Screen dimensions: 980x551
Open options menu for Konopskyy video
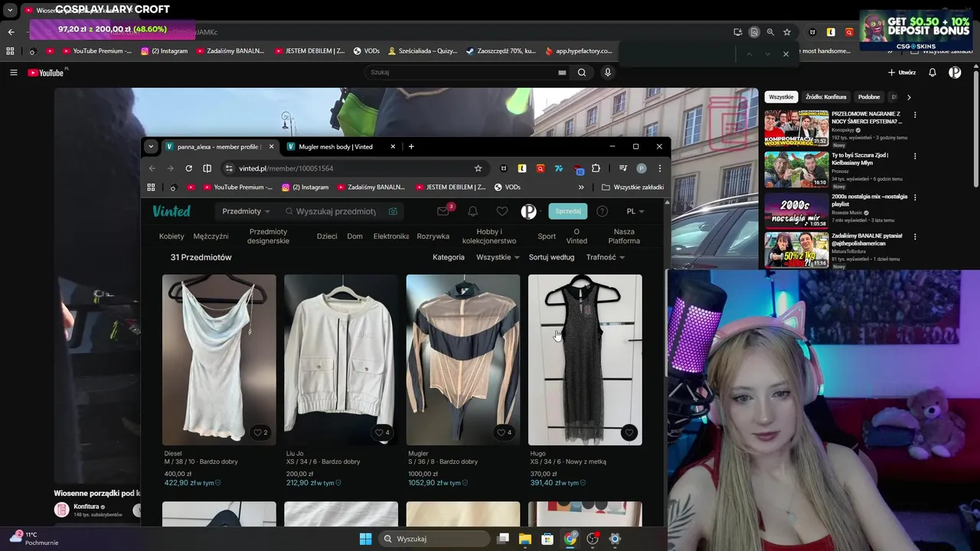pyautogui.click(x=914, y=115)
